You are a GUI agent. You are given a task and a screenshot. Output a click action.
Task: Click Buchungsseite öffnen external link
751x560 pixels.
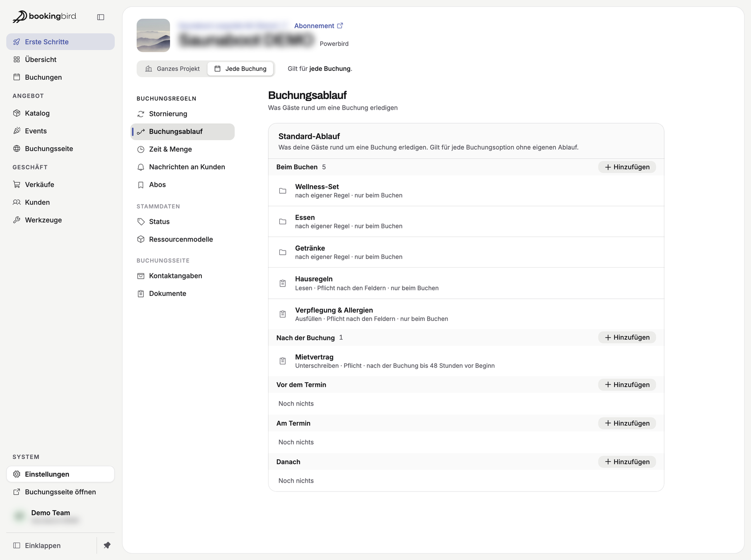61,492
